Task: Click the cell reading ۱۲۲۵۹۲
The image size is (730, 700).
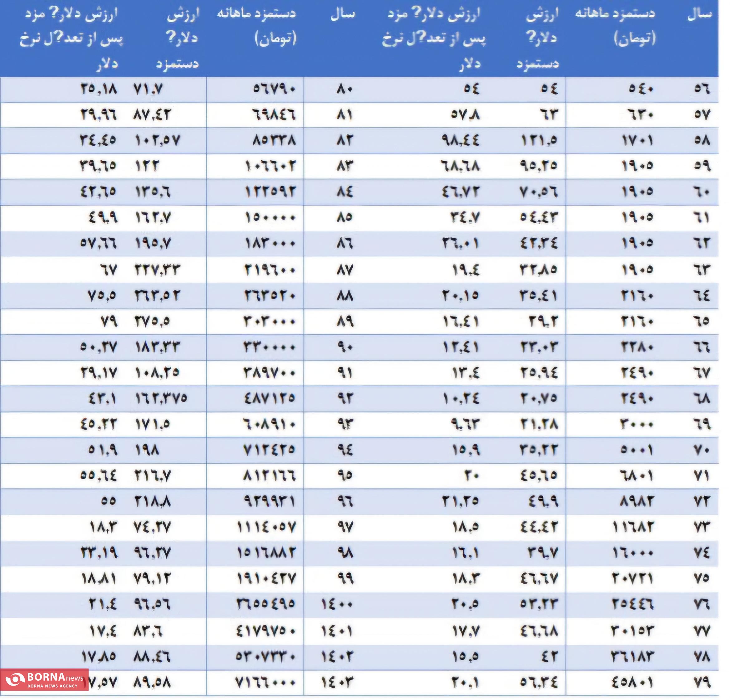Action: click(x=270, y=192)
